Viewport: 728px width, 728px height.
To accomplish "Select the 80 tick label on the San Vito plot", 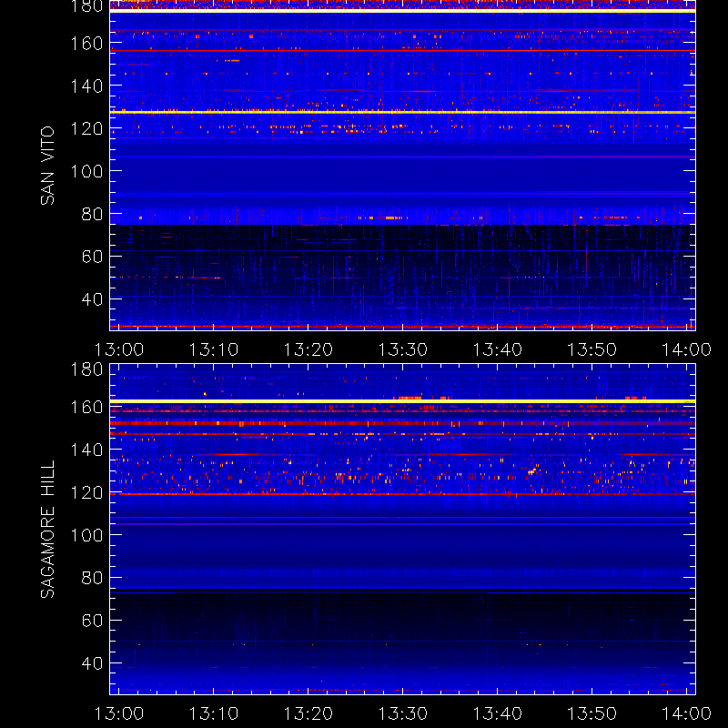I will tap(92, 214).
